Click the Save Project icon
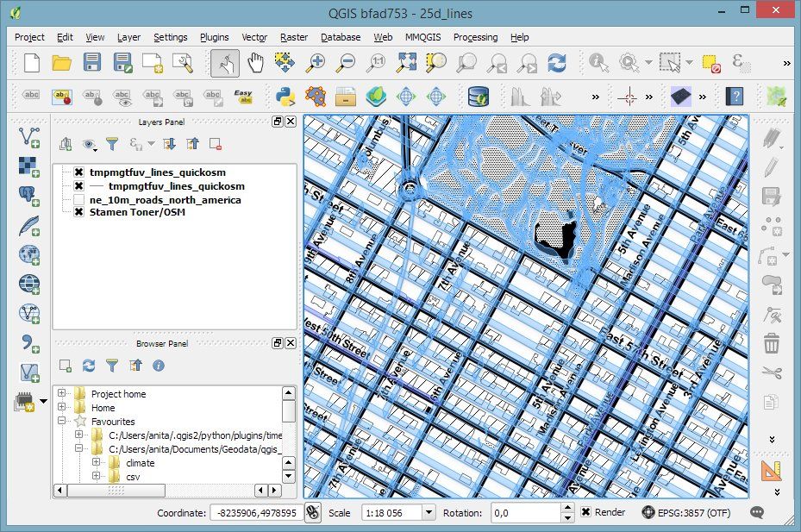 [91, 62]
